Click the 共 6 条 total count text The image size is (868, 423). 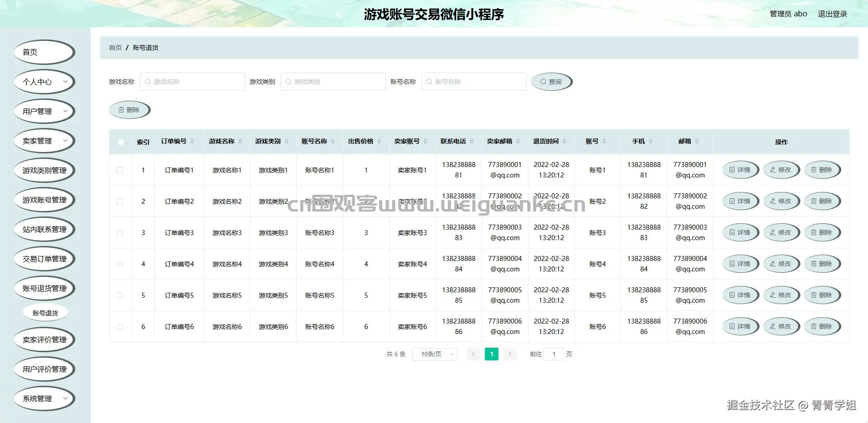(396, 354)
